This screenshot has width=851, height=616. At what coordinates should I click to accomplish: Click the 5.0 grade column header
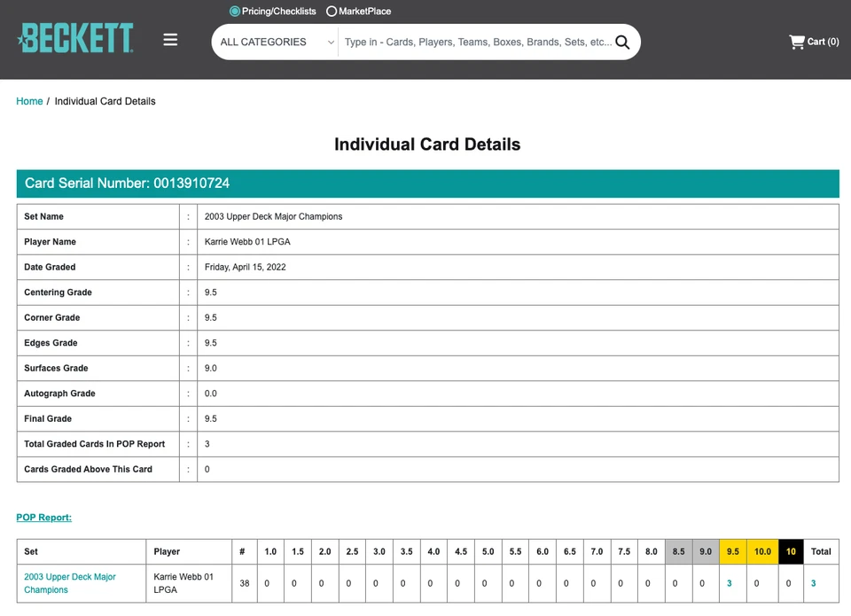pos(488,551)
